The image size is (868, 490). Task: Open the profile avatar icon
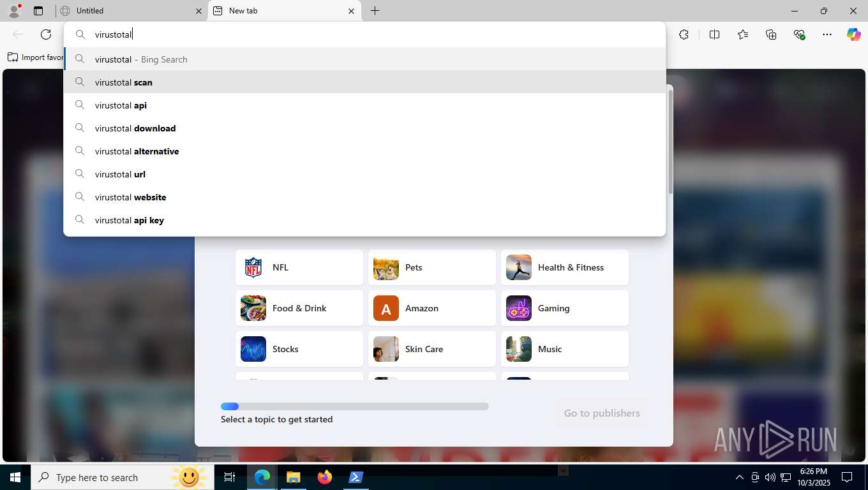(13, 11)
